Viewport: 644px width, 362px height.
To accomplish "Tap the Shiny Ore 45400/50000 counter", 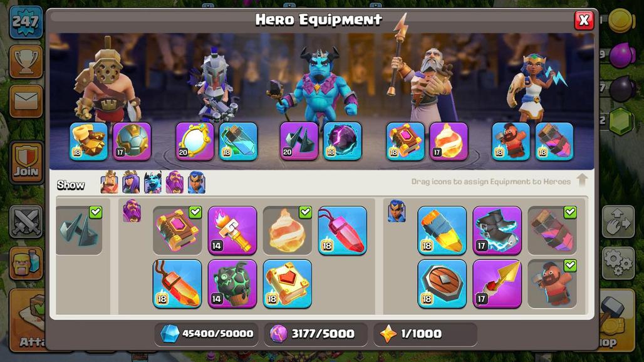I will (207, 334).
